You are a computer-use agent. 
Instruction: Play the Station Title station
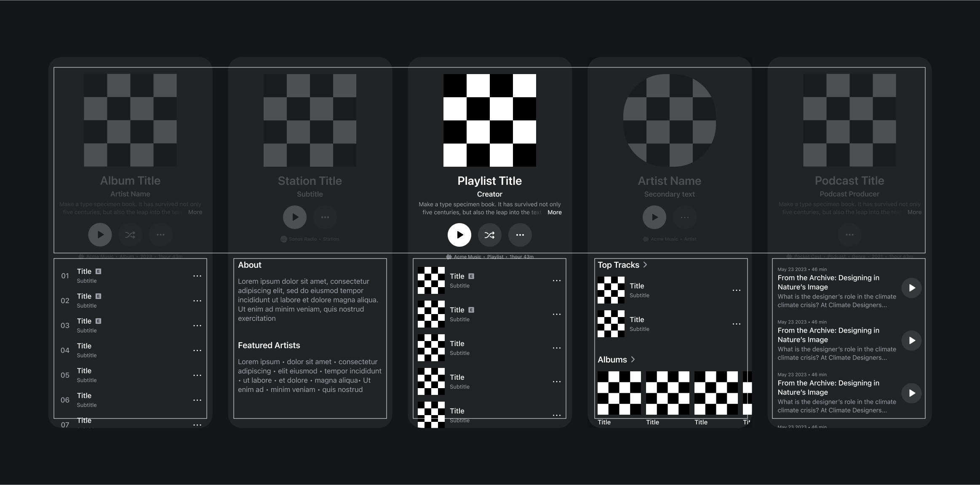pos(295,217)
